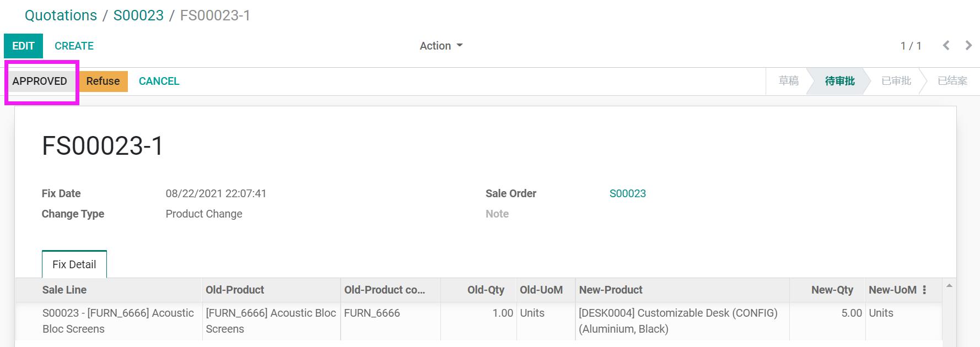The image size is (980, 347).
Task: Approve the fix with APPROVED button
Action: tap(40, 81)
